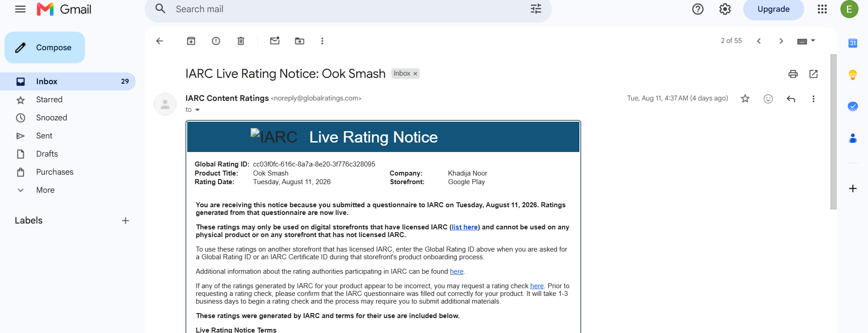Image resolution: width=868 pixels, height=333 pixels.
Task: Open input tools dropdown
Action: click(x=806, y=41)
